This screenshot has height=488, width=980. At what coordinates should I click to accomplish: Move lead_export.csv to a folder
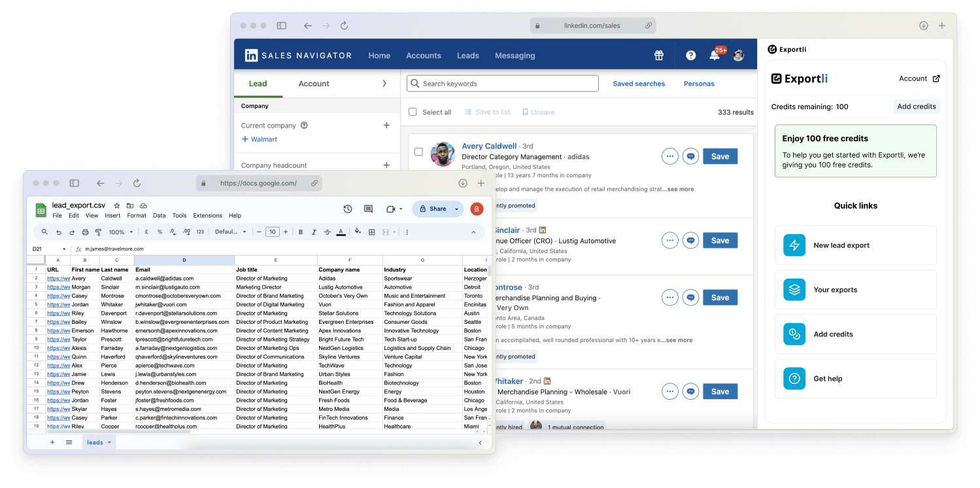click(130, 205)
